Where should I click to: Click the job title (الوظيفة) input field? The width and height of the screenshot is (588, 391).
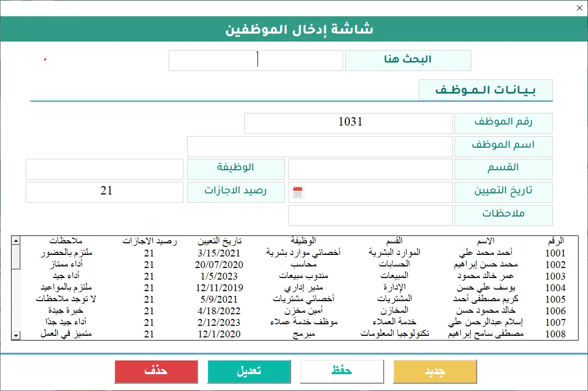104,169
